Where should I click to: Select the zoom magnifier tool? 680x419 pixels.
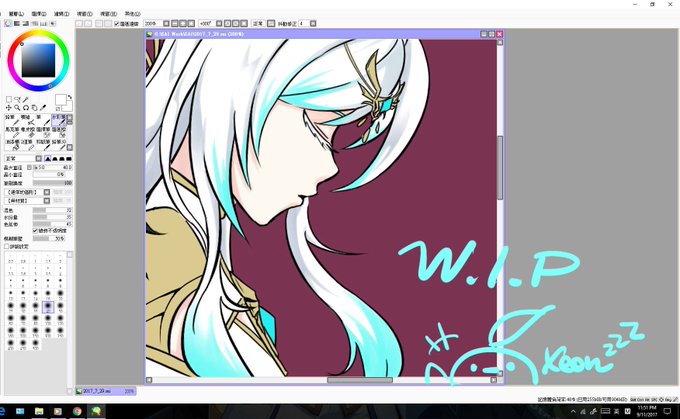17,108
